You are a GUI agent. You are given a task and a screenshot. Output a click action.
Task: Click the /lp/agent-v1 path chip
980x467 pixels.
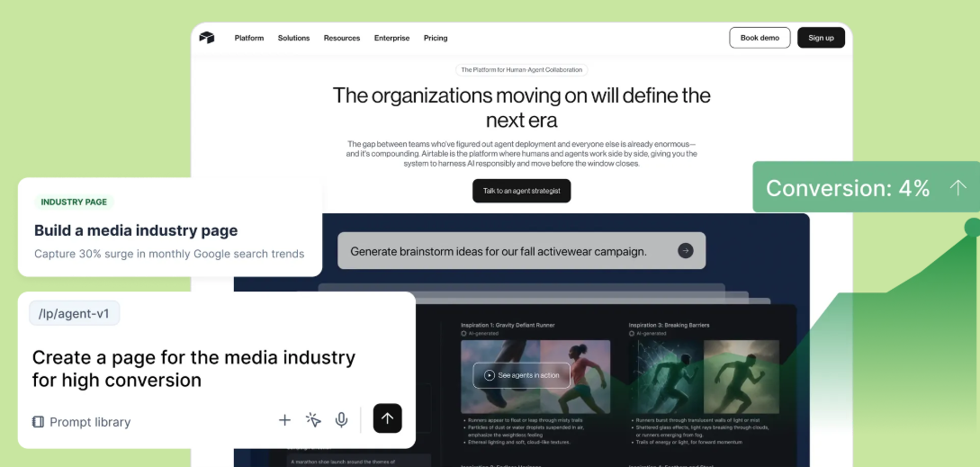(75, 313)
